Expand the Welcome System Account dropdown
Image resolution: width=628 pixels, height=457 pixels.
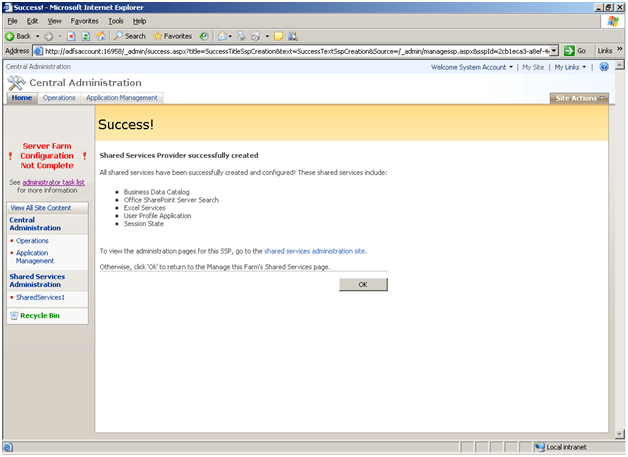pyautogui.click(x=472, y=67)
